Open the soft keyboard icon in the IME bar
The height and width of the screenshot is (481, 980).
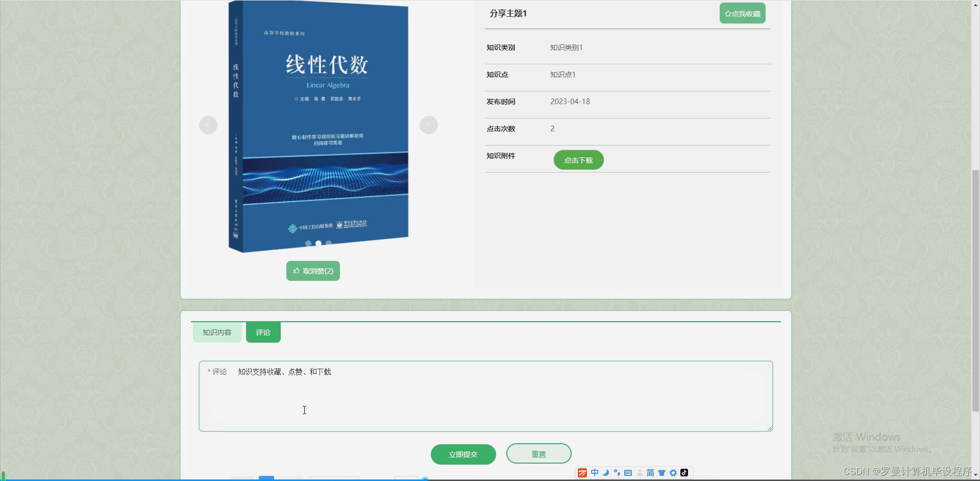[628, 473]
